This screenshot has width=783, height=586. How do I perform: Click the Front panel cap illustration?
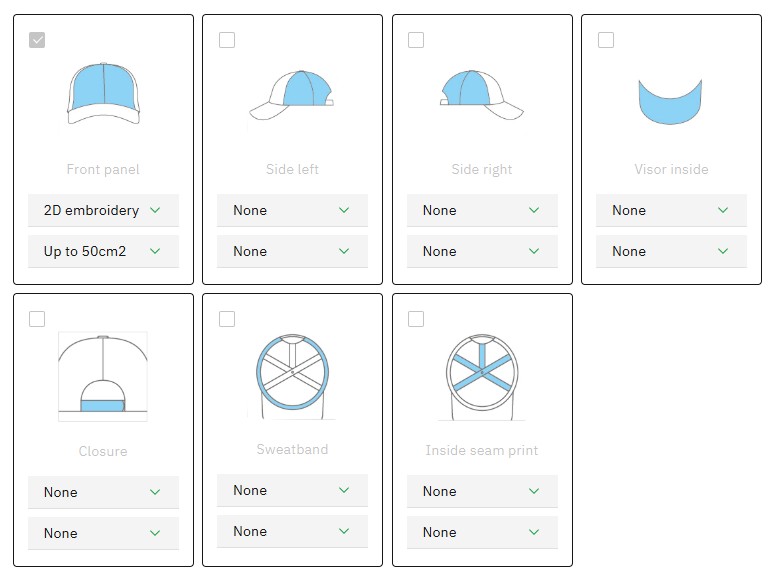103,93
